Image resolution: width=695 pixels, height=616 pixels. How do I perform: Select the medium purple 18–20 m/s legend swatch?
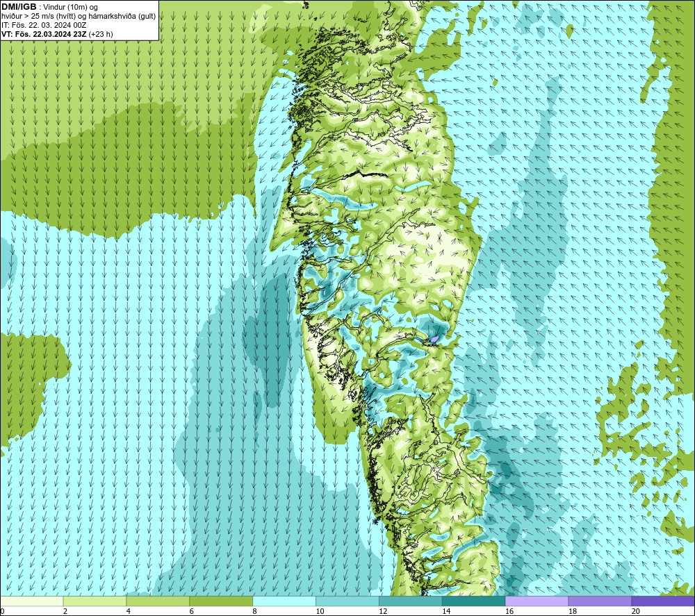click(600, 601)
